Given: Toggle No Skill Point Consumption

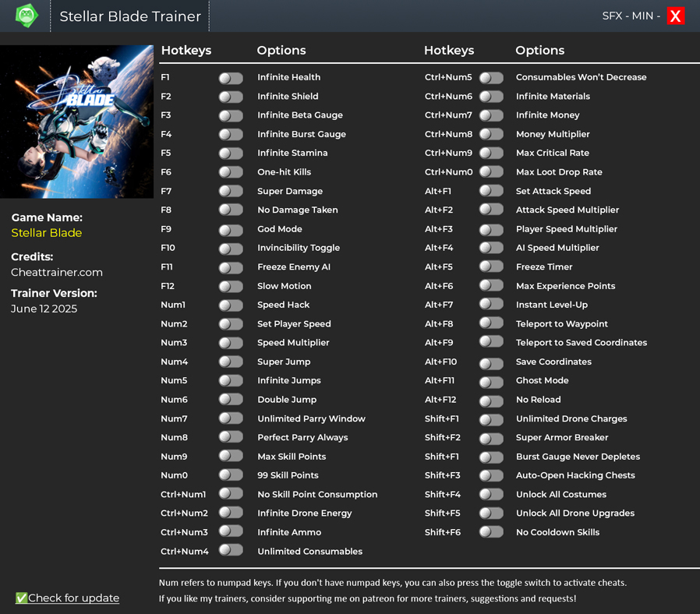Looking at the screenshot, I should coord(231,493).
